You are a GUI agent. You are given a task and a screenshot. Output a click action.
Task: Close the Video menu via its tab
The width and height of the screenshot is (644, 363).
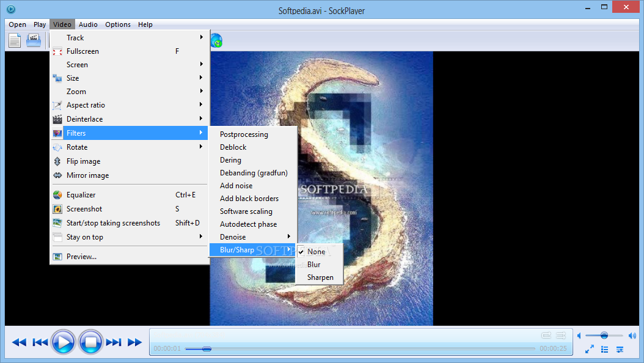tap(62, 24)
